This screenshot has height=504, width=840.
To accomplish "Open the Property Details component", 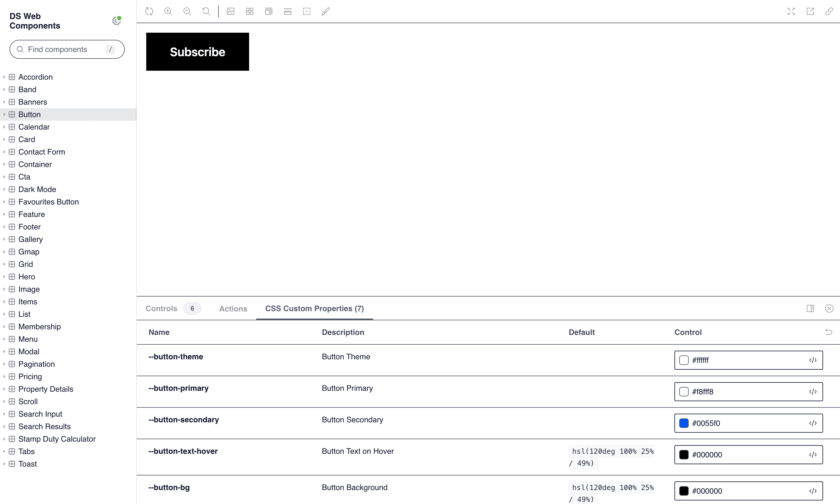I will coord(46,389).
